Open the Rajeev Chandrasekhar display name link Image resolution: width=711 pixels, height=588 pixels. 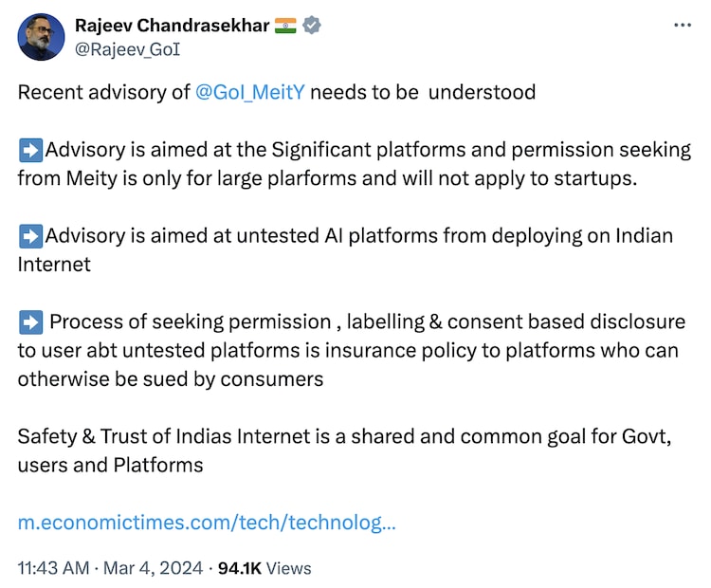[x=172, y=26]
